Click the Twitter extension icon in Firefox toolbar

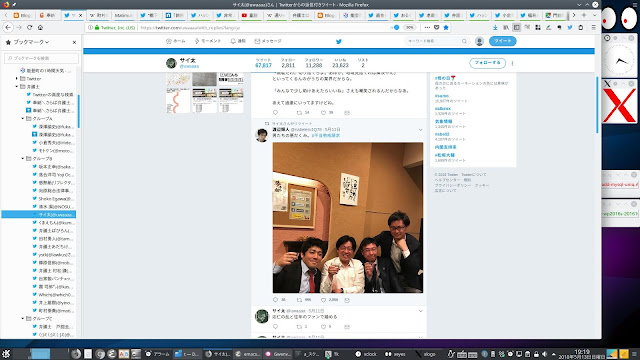point(570,27)
